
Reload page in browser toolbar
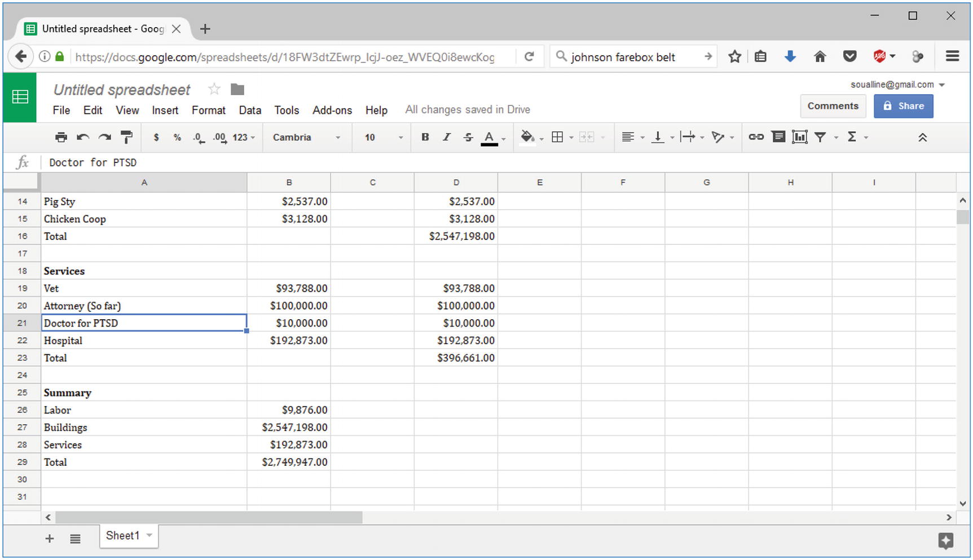pos(529,56)
